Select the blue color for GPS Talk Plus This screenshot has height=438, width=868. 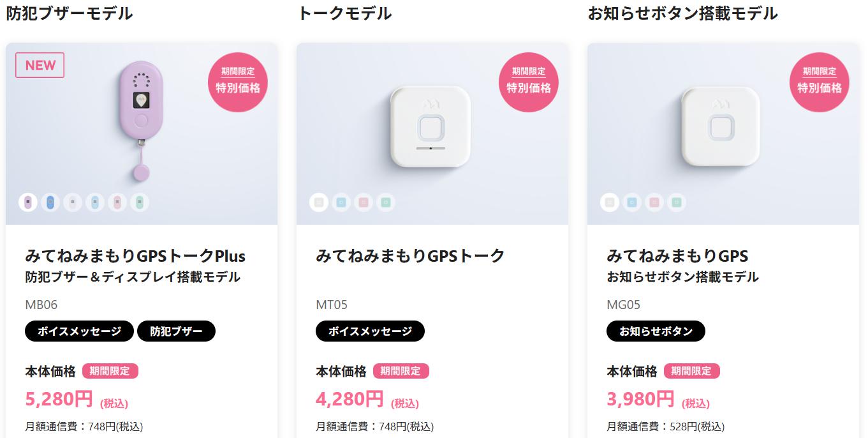[x=50, y=203]
